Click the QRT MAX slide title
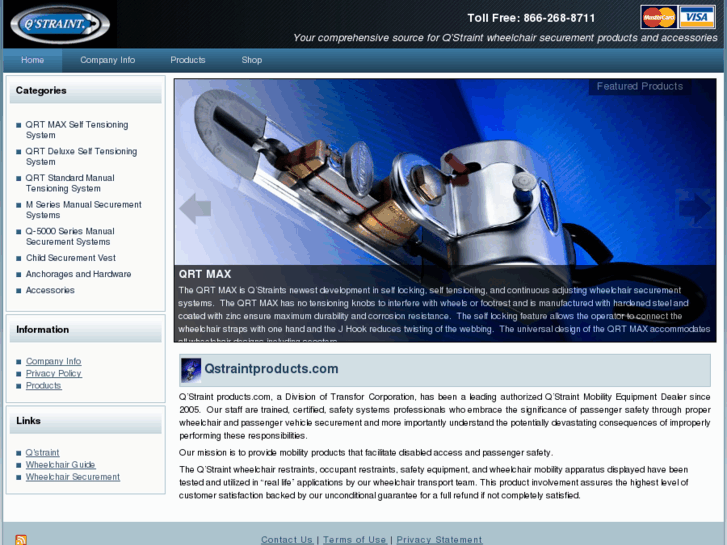Screen dimensions: 727x545 205,274
